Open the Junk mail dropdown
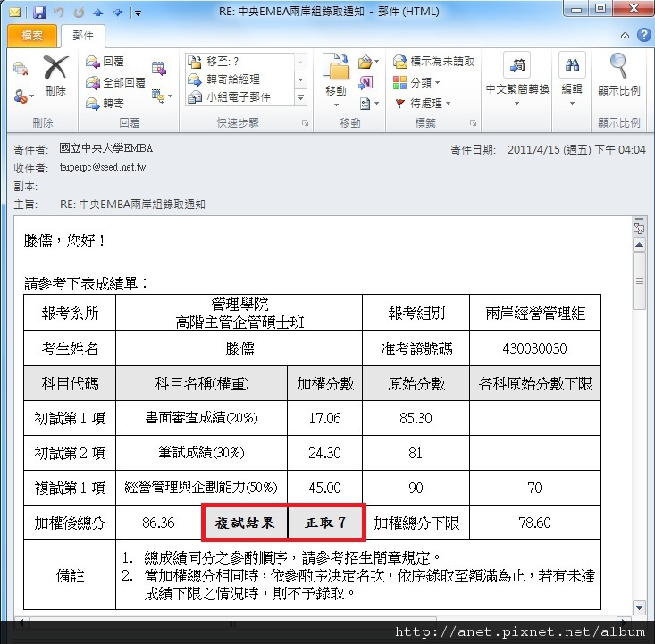The image size is (655, 644). [x=23, y=96]
